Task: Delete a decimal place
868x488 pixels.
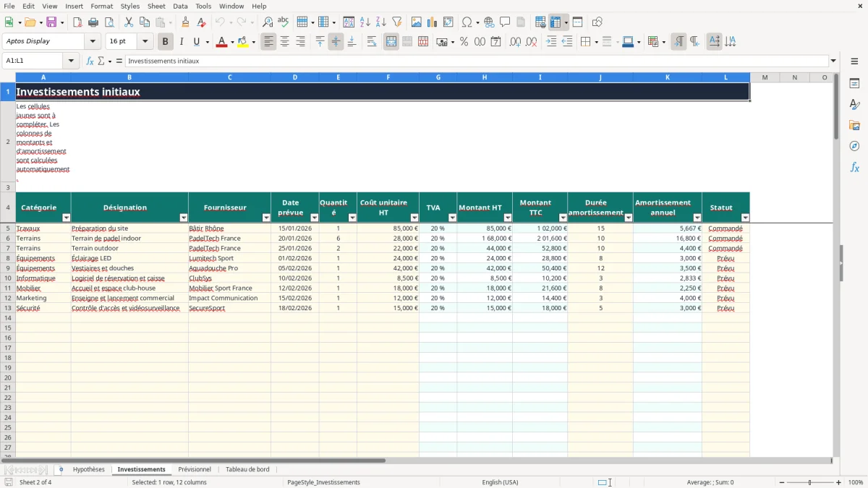Action: [531, 42]
